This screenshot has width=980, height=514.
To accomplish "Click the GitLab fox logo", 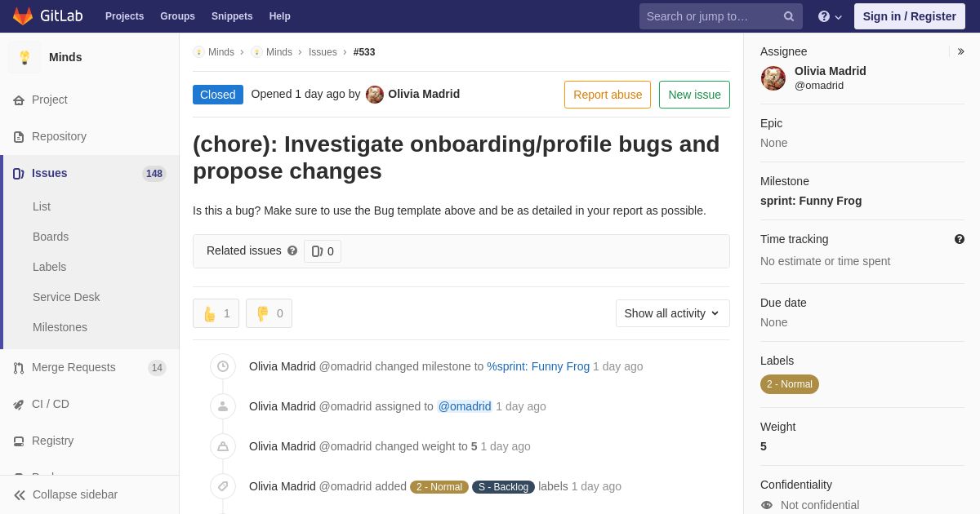I will 23,16.
